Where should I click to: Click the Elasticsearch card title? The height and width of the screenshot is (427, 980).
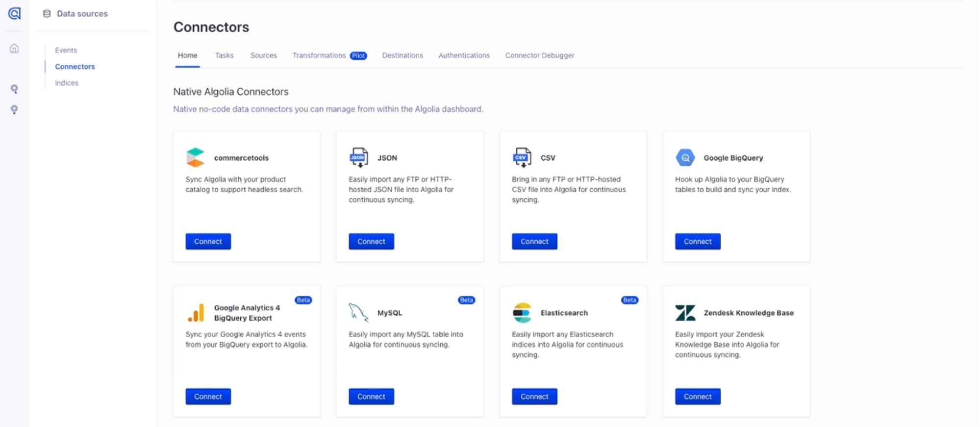(564, 313)
